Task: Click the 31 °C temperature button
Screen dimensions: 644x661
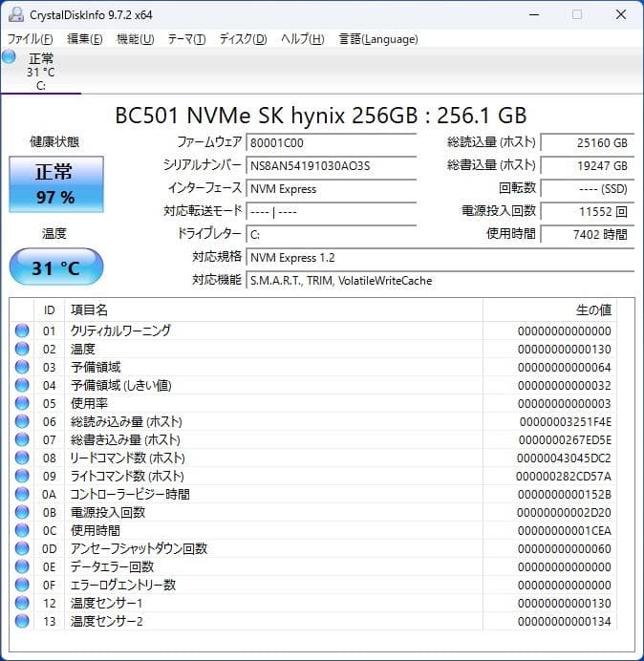Action: coord(56,267)
